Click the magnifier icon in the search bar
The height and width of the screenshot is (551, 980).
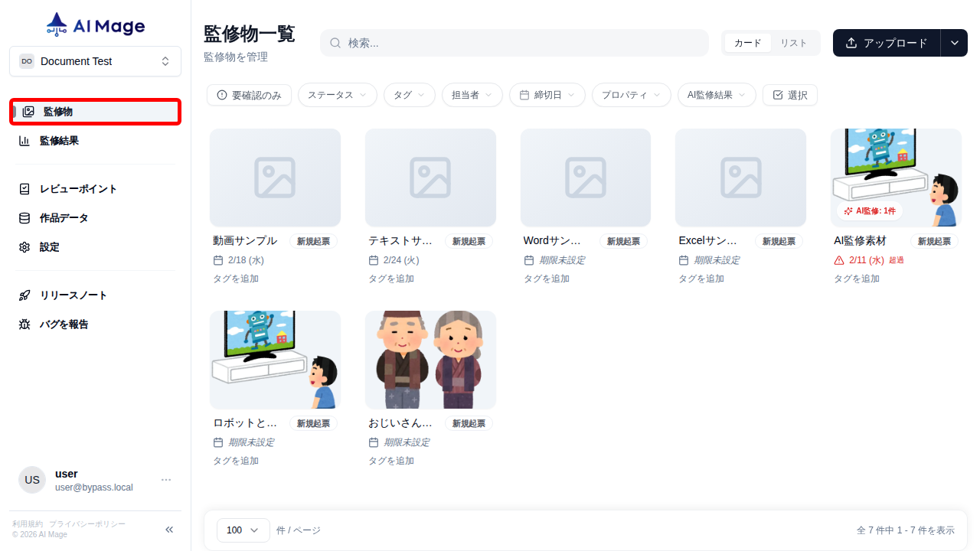click(335, 43)
